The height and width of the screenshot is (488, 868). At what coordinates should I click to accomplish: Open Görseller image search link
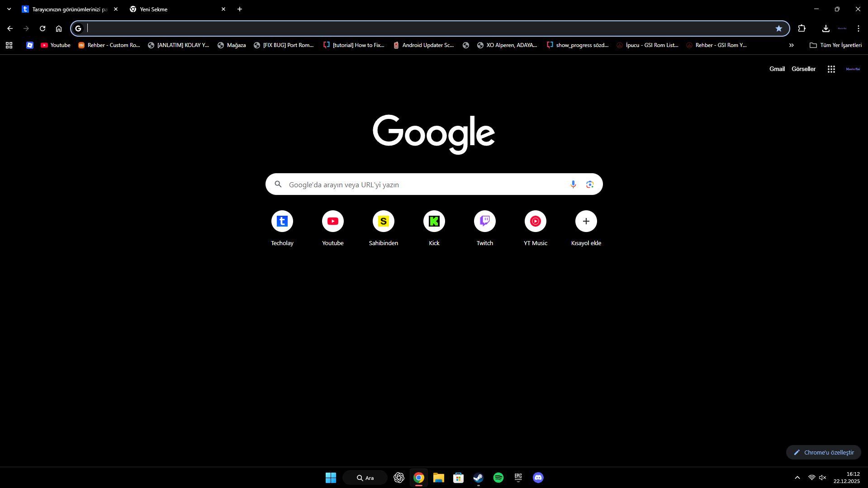pos(803,69)
